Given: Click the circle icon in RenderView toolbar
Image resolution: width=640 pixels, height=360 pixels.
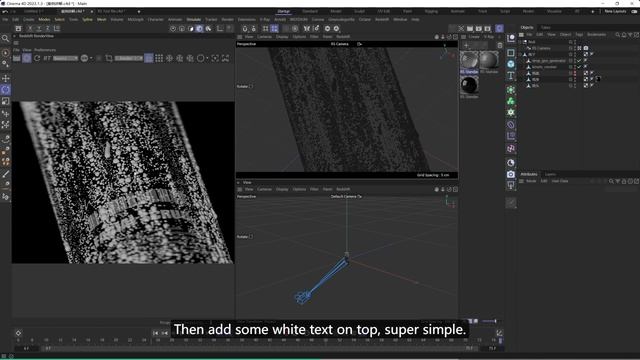Looking at the screenshot, I should tap(200, 58).
